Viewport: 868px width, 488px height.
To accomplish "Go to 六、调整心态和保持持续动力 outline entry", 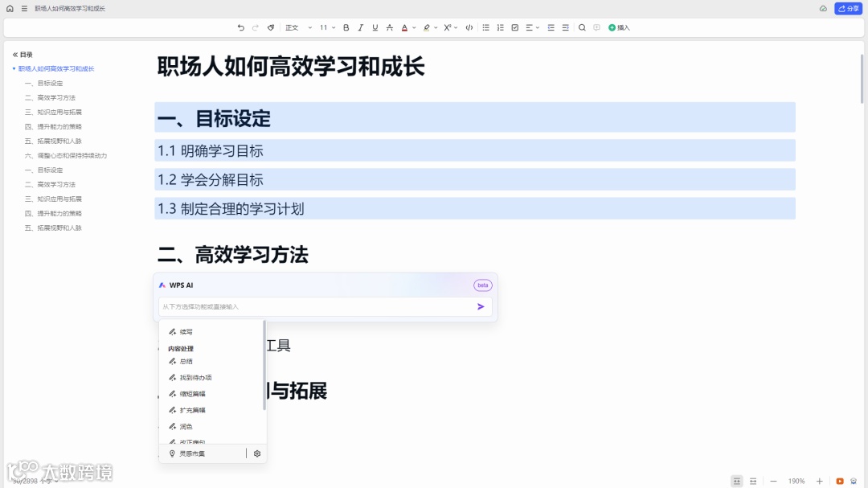I will click(66, 156).
